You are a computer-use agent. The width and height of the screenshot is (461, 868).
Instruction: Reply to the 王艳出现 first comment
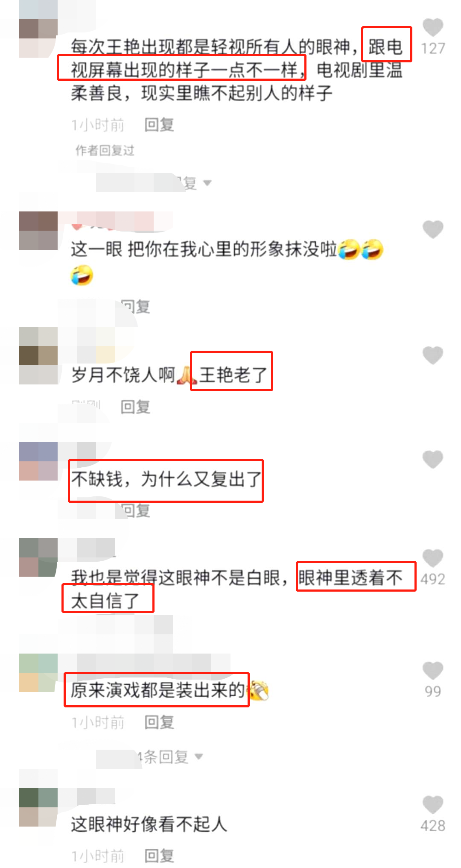pyautogui.click(x=159, y=125)
